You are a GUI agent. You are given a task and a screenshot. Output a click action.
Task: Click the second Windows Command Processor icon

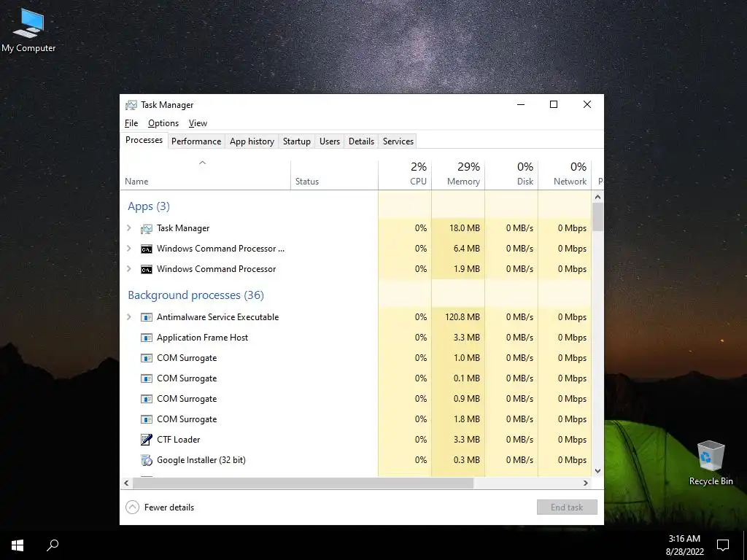146,270
